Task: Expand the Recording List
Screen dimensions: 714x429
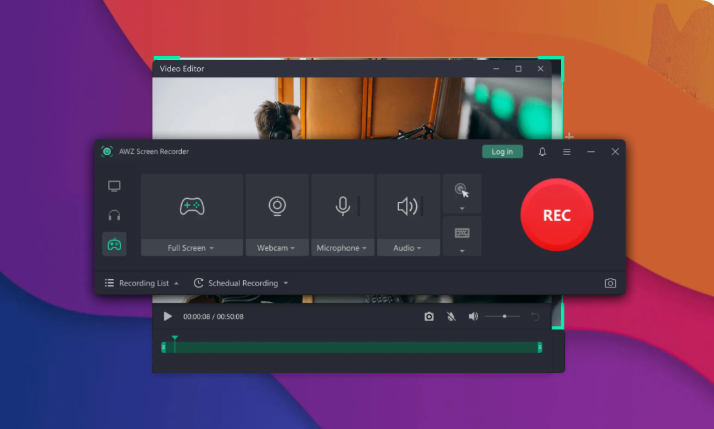Action: coord(141,283)
